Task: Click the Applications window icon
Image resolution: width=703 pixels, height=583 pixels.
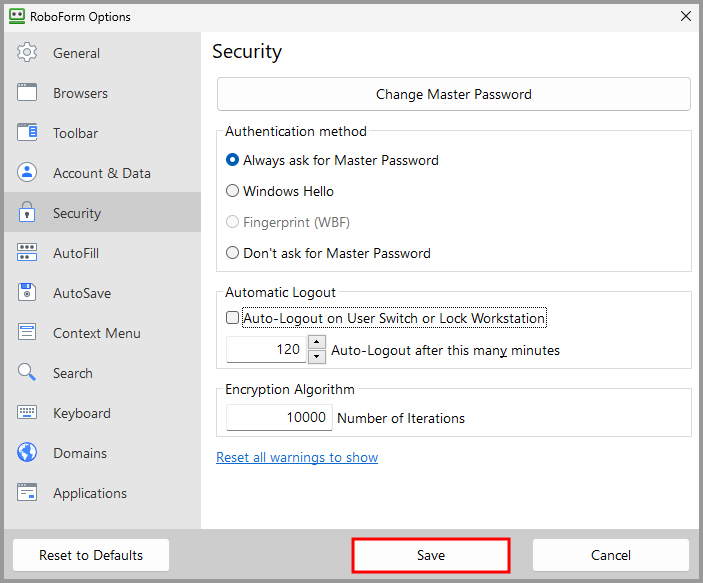Action: click(x=27, y=492)
